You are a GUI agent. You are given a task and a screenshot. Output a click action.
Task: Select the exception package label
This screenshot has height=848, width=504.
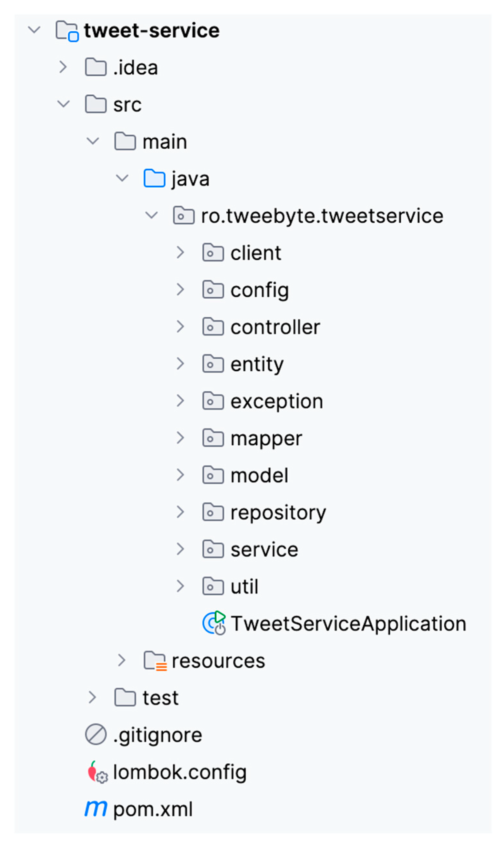tap(276, 401)
